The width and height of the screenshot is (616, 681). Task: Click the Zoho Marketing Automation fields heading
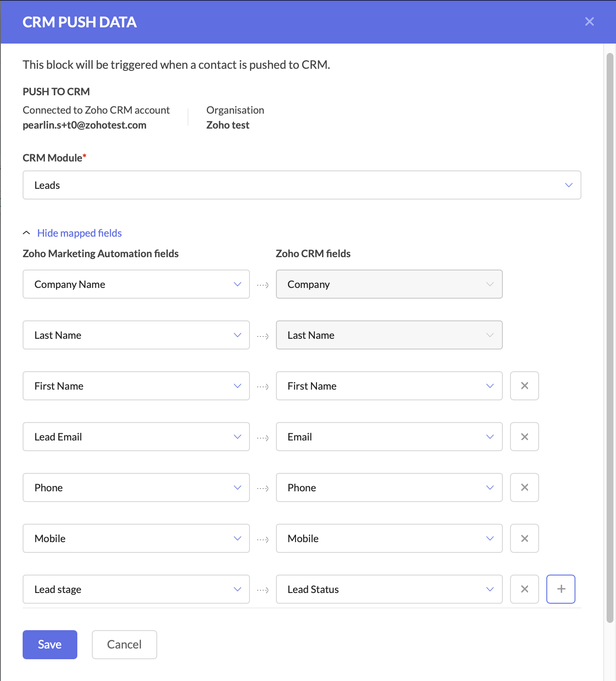click(101, 253)
